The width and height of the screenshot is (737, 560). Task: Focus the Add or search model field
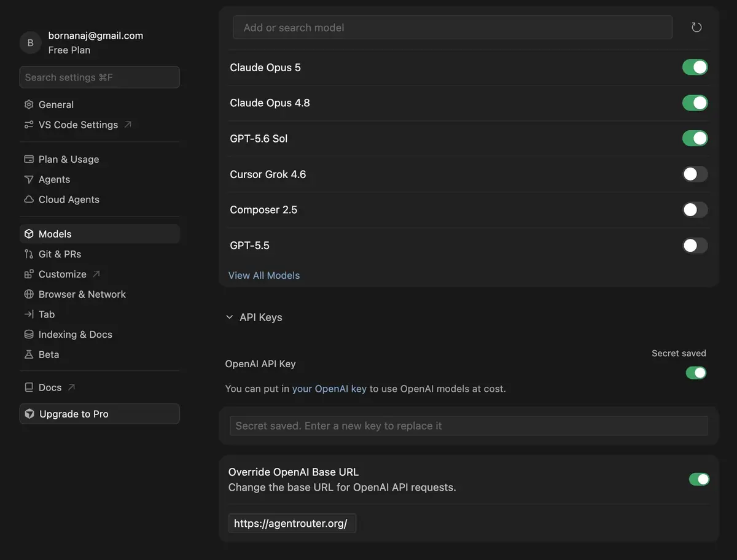[453, 28]
